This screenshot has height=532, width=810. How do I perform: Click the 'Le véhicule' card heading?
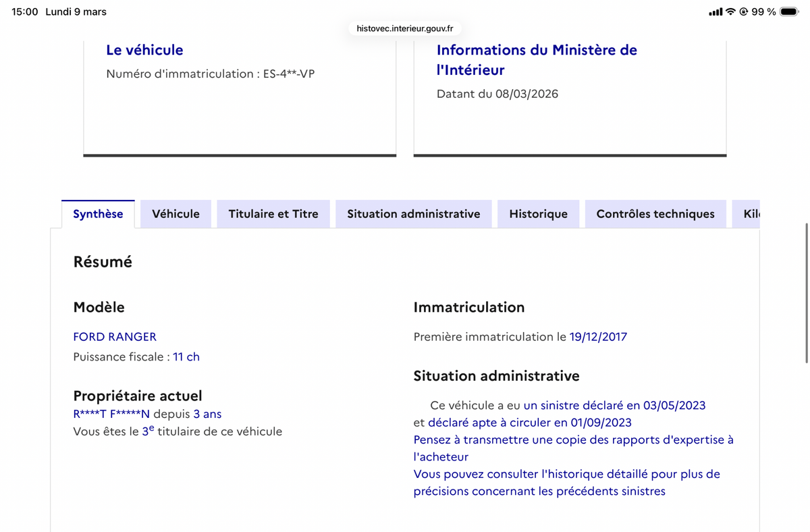click(144, 50)
